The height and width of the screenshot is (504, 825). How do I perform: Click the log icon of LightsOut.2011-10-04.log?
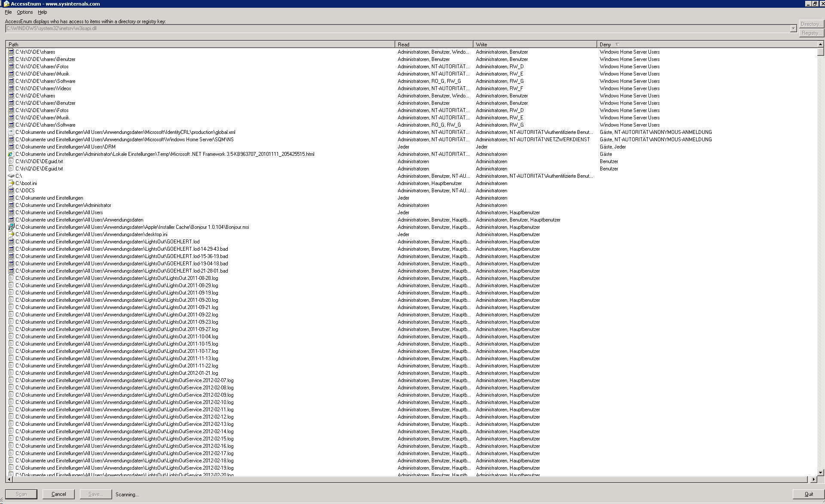pyautogui.click(x=11, y=337)
